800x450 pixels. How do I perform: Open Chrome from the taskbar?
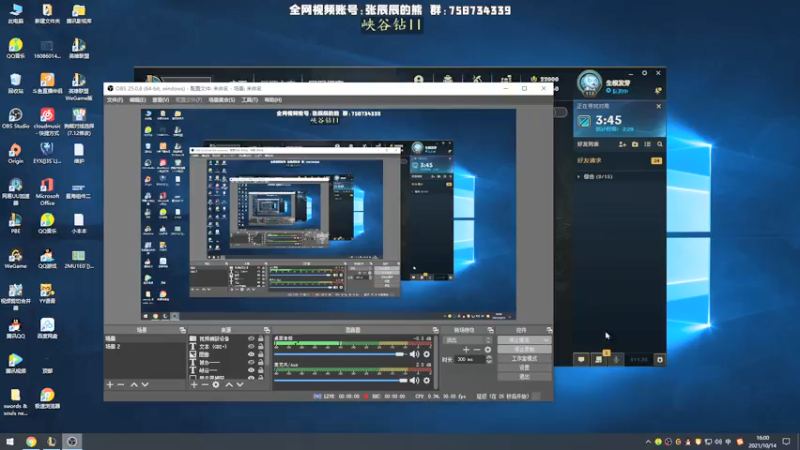(31, 441)
